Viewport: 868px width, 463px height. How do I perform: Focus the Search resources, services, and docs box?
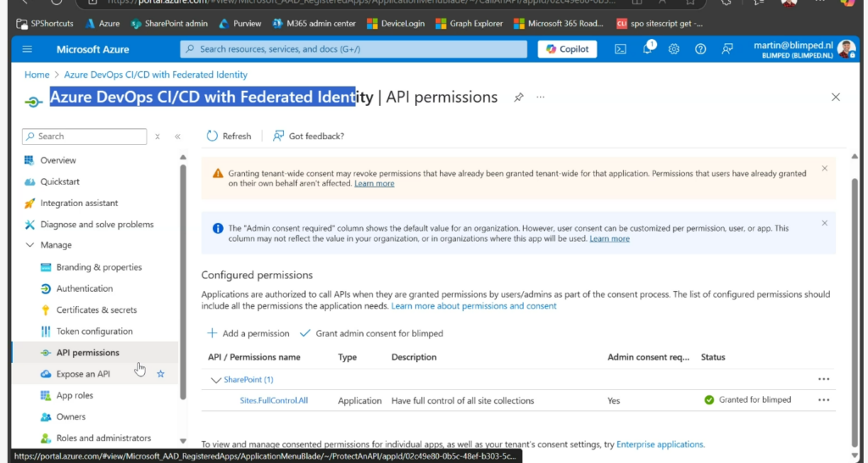click(353, 49)
